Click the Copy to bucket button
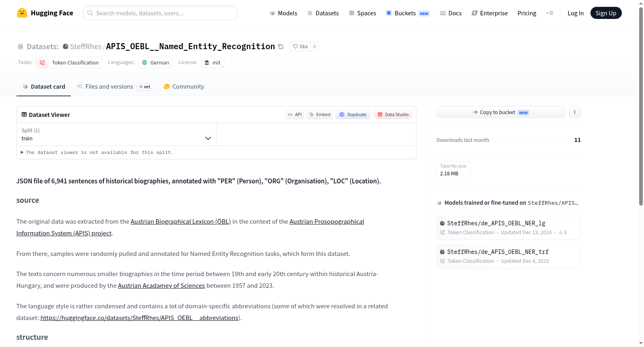This screenshot has width=644, height=347. click(x=501, y=112)
